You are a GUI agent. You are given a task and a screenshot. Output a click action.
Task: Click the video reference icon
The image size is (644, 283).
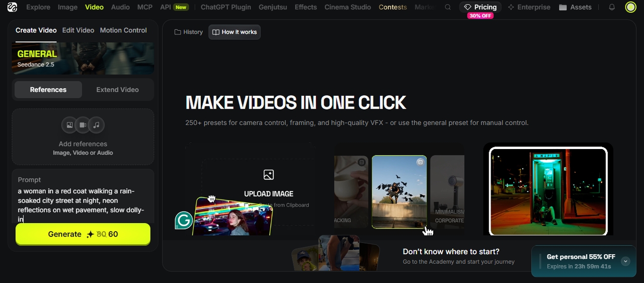click(83, 125)
